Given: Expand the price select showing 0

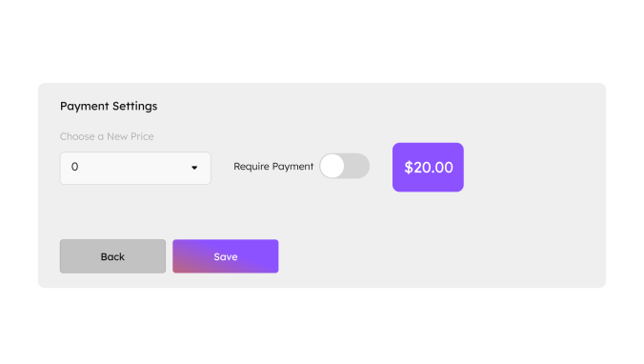Looking at the screenshot, I should point(135,168).
